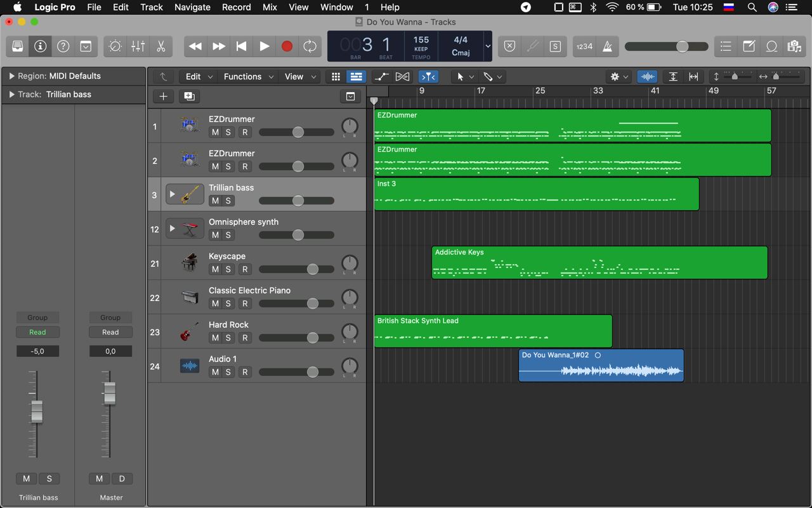Expand the Omnisphere synth track stack
The width and height of the screenshot is (812, 508).
click(172, 229)
